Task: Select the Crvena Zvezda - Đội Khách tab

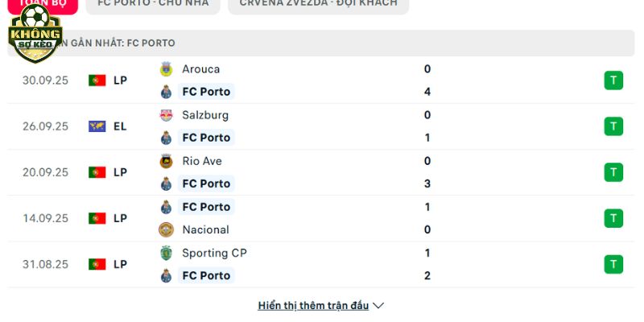Action: (318, 4)
